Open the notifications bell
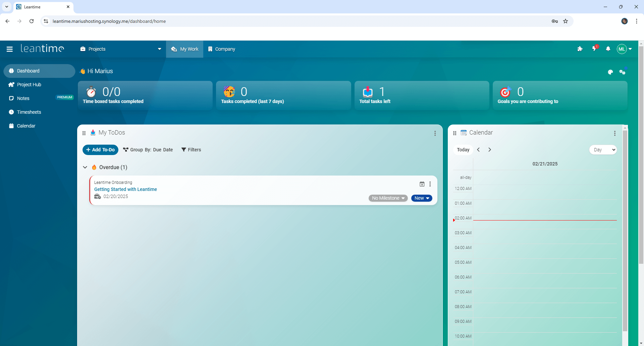644x346 pixels. 608,49
